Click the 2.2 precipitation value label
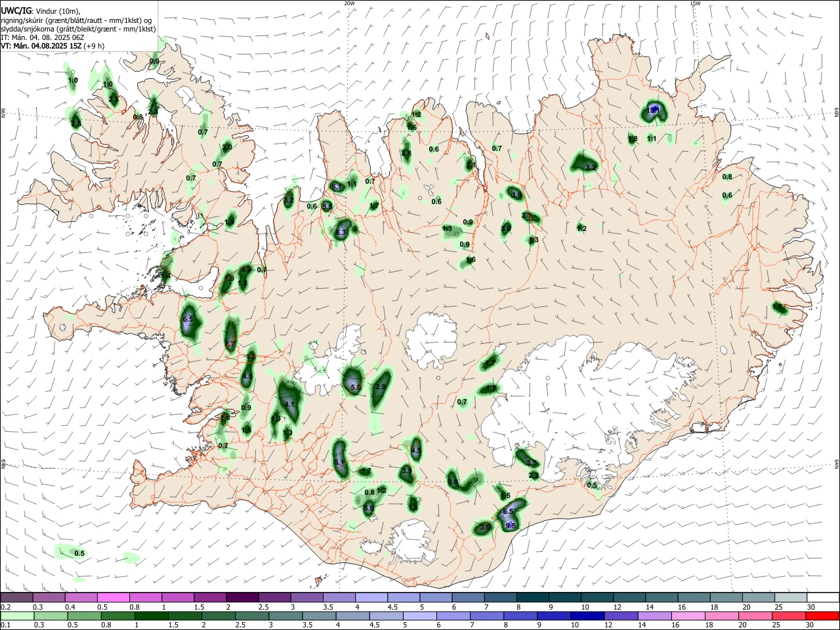The image size is (840, 630). click(534, 475)
